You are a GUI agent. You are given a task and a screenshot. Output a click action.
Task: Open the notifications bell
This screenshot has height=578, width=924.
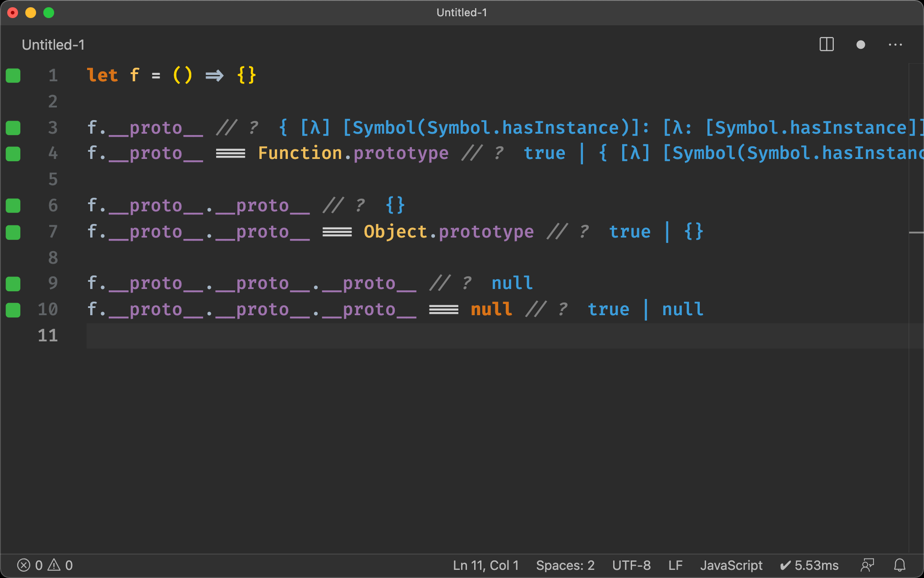tap(900, 565)
